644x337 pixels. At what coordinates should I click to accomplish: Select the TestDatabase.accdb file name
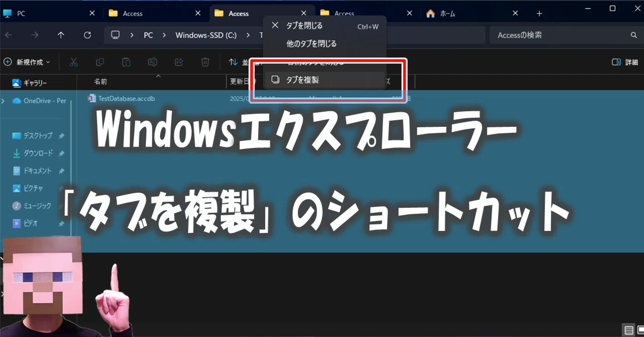coord(126,99)
